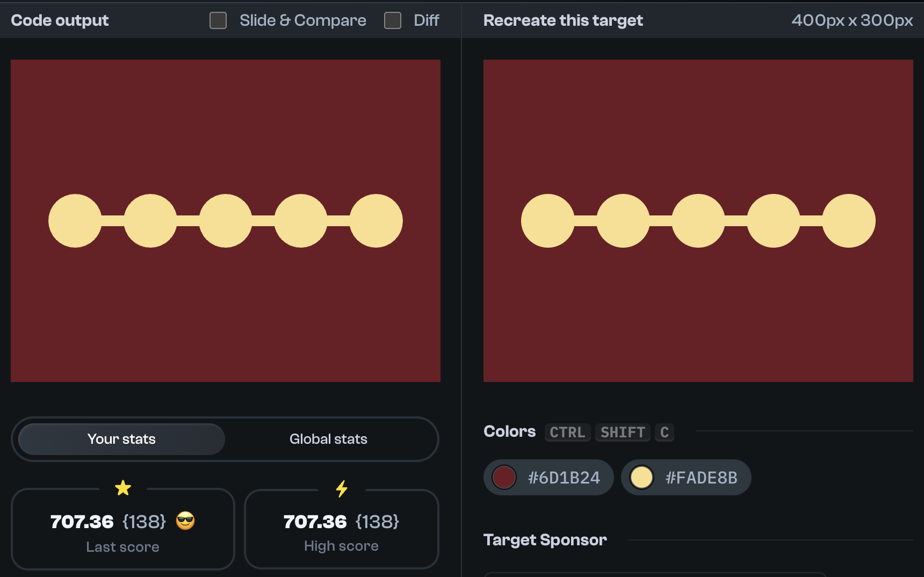Click the #6D1B24 color swatch
Screen dimensions: 924x577
504,477
